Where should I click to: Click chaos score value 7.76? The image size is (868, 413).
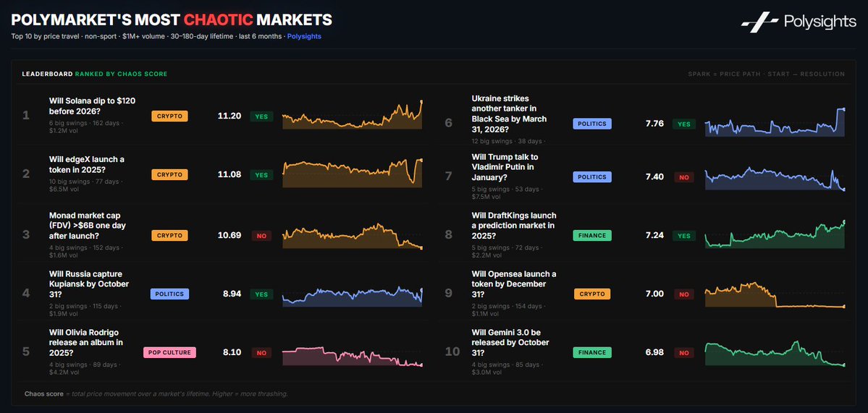(x=654, y=124)
